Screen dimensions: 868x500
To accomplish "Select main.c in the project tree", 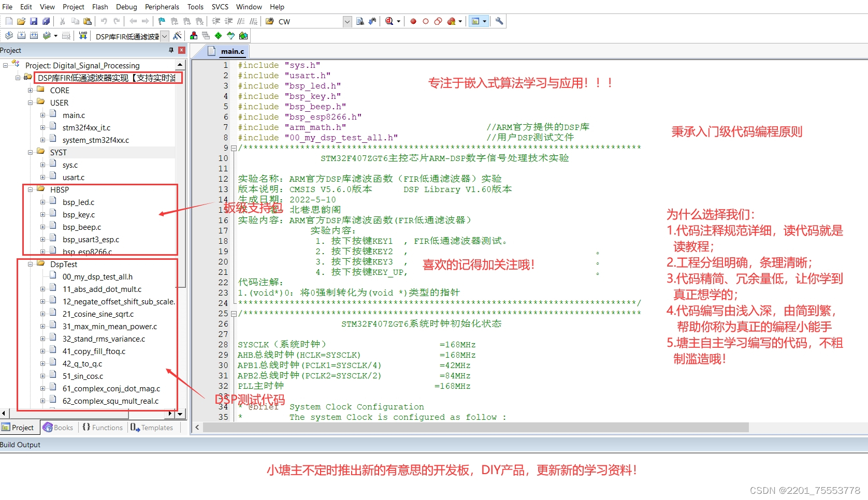I will pos(74,115).
